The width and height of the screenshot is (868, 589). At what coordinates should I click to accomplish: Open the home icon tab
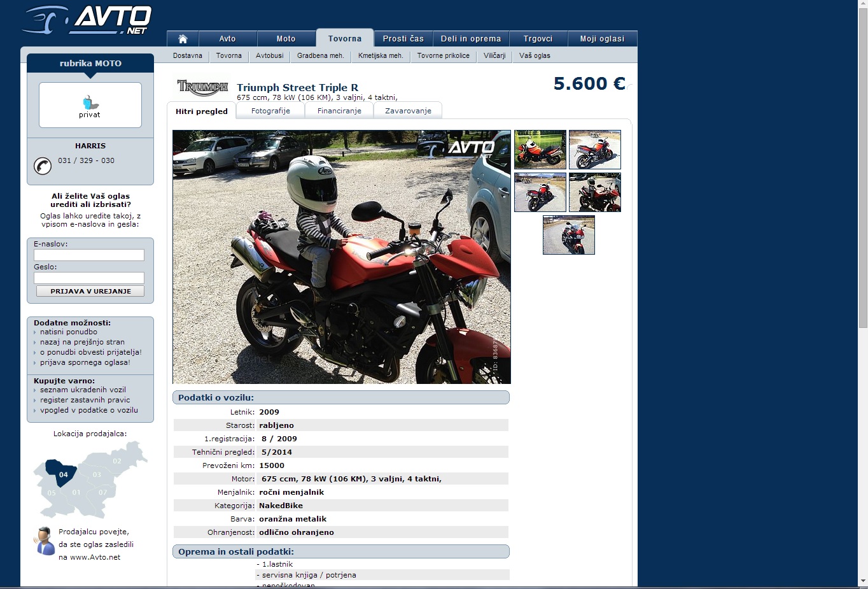[x=183, y=39]
